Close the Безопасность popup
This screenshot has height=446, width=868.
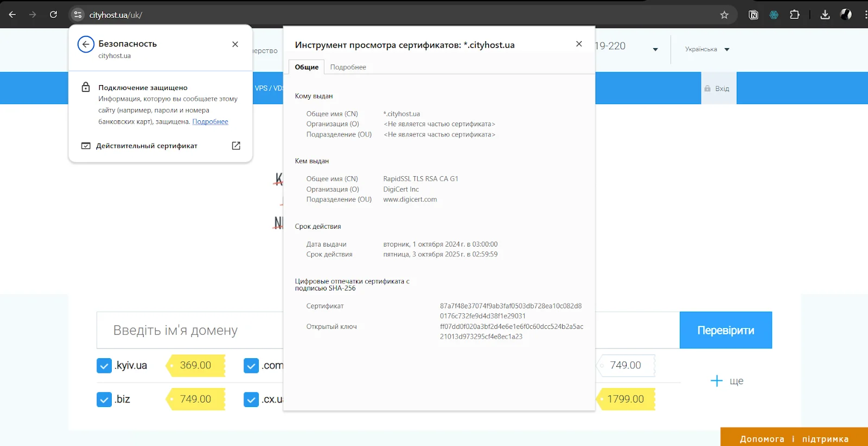click(235, 44)
